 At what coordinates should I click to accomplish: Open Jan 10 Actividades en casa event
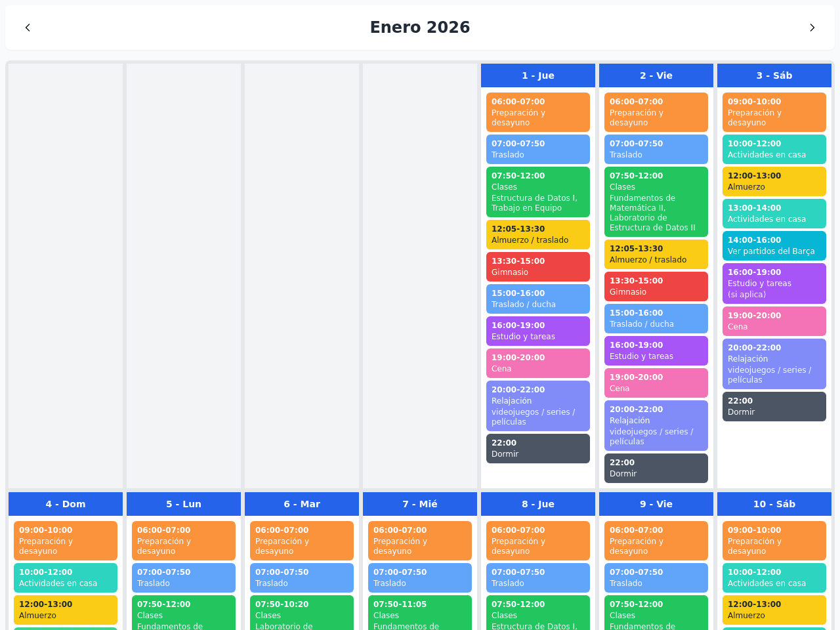click(x=774, y=577)
